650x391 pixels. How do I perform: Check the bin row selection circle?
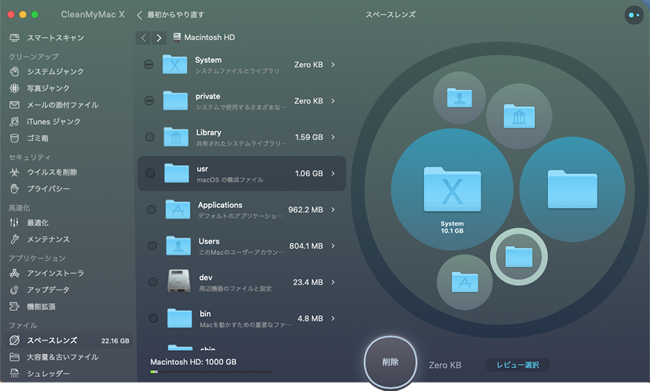click(153, 318)
